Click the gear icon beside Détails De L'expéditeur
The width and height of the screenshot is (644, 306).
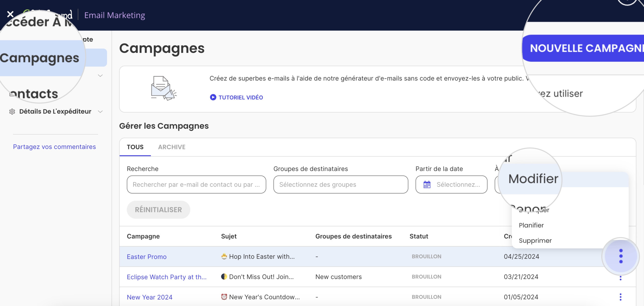pos(12,111)
